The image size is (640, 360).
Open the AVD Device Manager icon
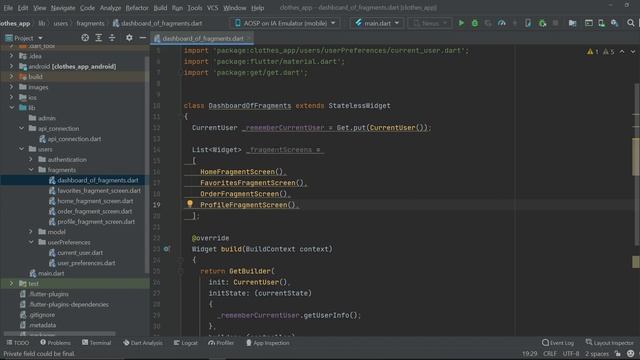602,23
